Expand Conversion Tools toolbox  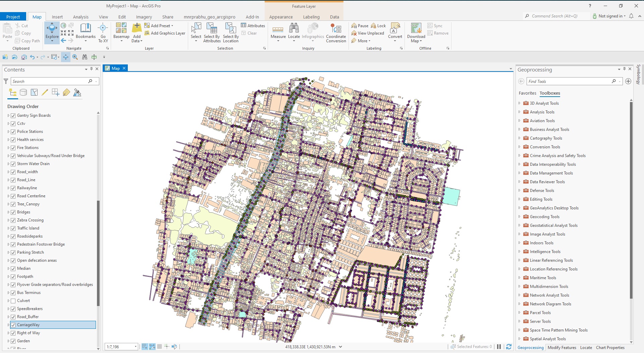520,147
